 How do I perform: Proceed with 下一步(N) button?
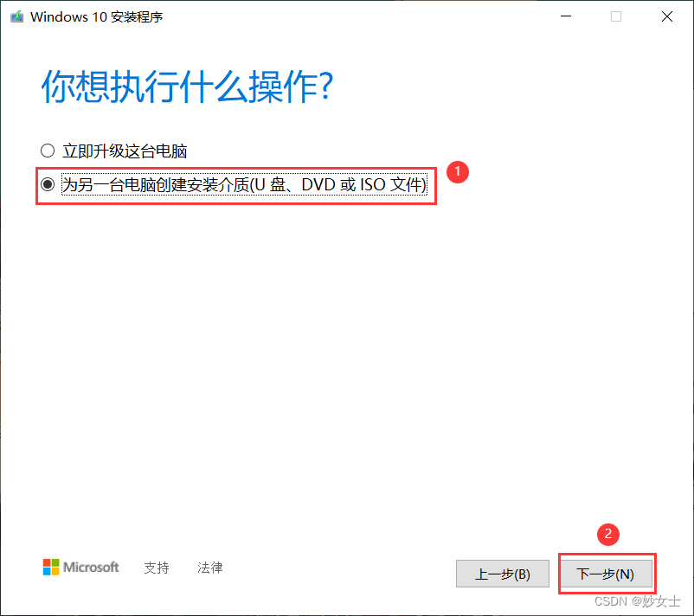pos(606,574)
